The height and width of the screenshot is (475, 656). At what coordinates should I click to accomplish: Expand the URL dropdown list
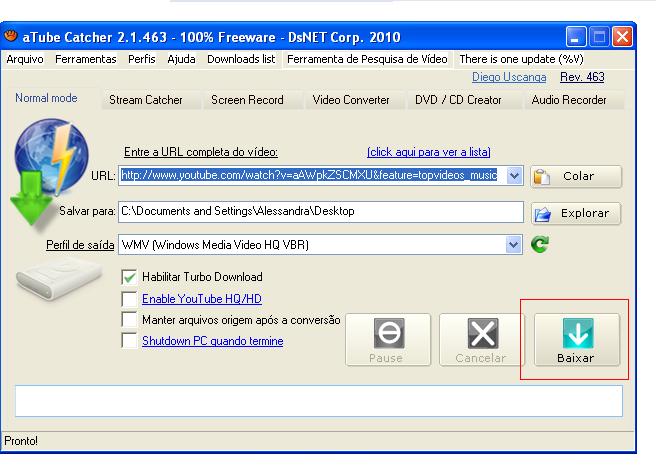click(x=515, y=176)
